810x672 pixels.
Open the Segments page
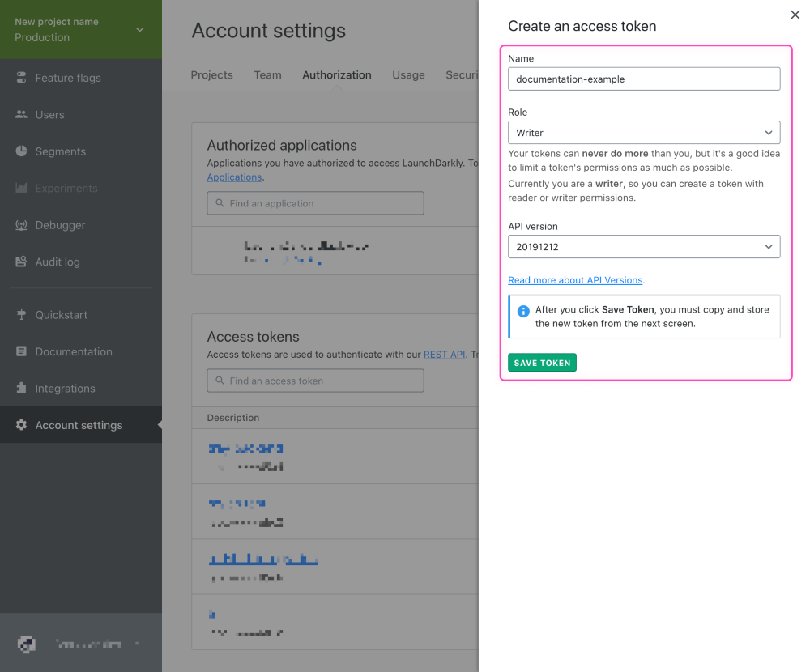click(62, 151)
